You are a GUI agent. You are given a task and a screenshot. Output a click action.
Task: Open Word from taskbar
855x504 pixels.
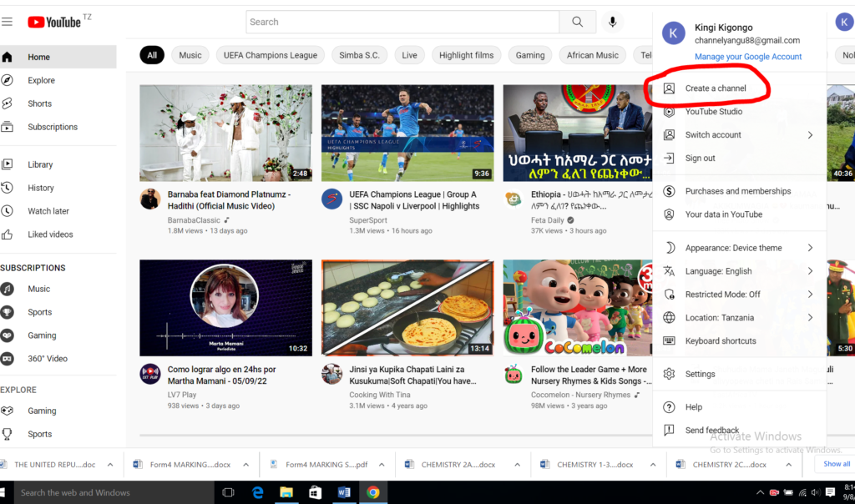pyautogui.click(x=344, y=492)
